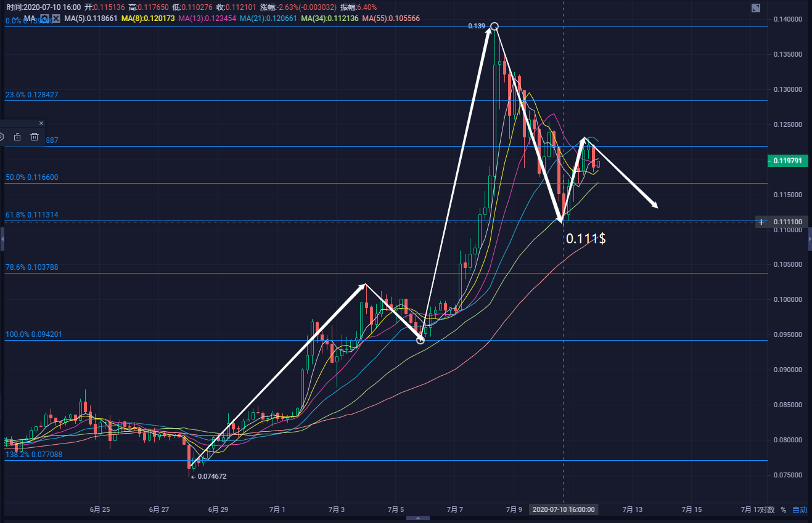
Task: Remove the MA indicator with X icon
Action: (56, 19)
